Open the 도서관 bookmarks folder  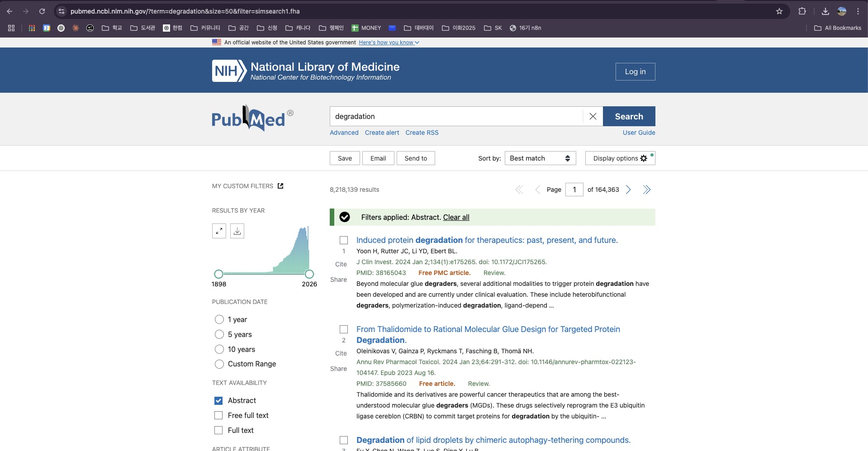tap(142, 28)
